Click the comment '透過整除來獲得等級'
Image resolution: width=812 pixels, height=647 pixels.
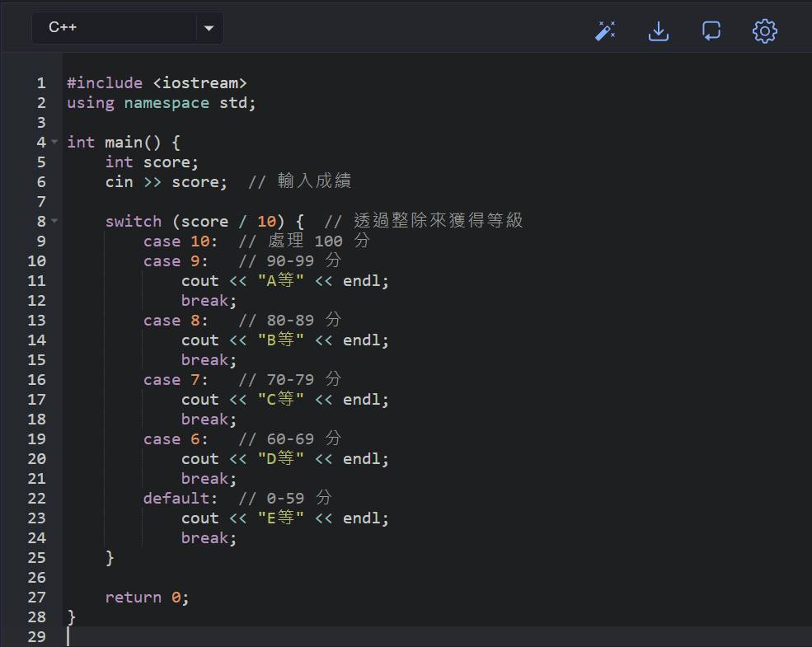click(439, 221)
